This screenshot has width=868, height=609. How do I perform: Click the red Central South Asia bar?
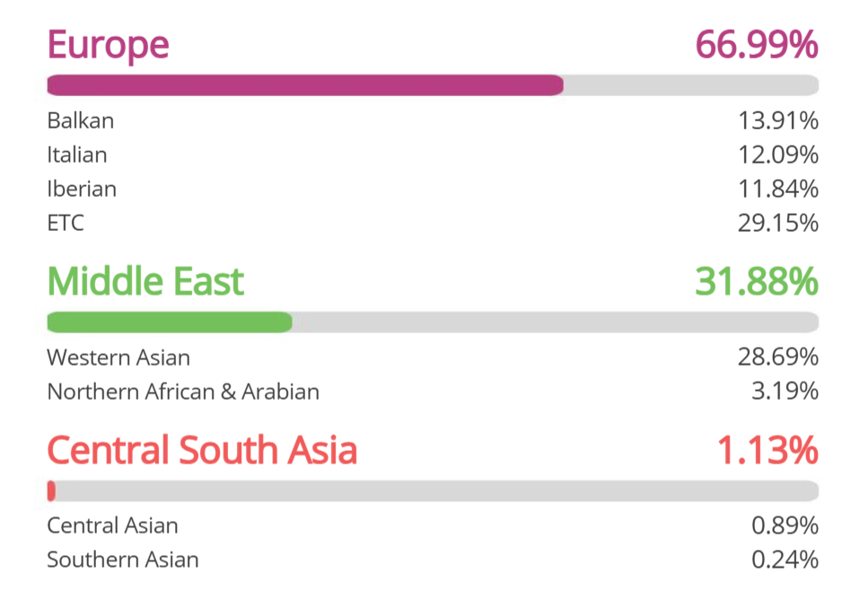click(51, 491)
